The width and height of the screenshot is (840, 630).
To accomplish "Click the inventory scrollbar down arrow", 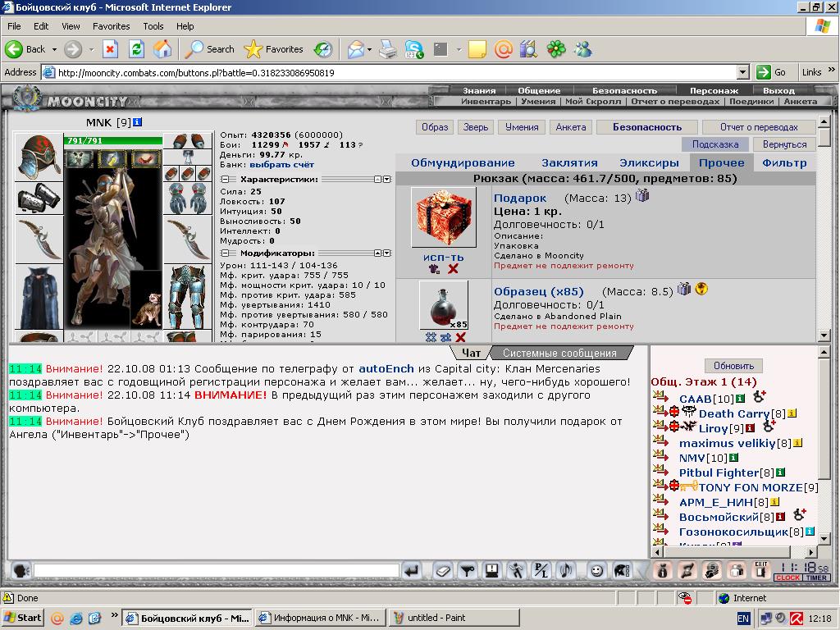I will (x=824, y=336).
